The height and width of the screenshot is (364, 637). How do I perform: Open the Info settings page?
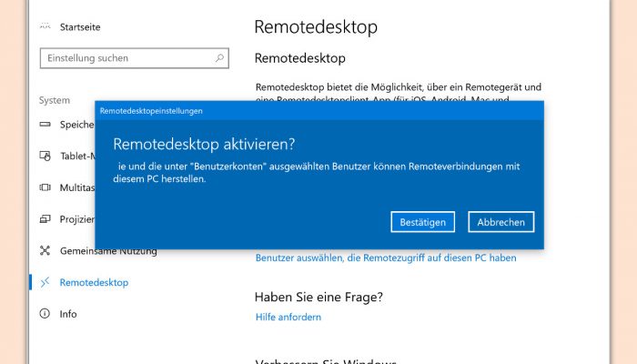(x=68, y=314)
